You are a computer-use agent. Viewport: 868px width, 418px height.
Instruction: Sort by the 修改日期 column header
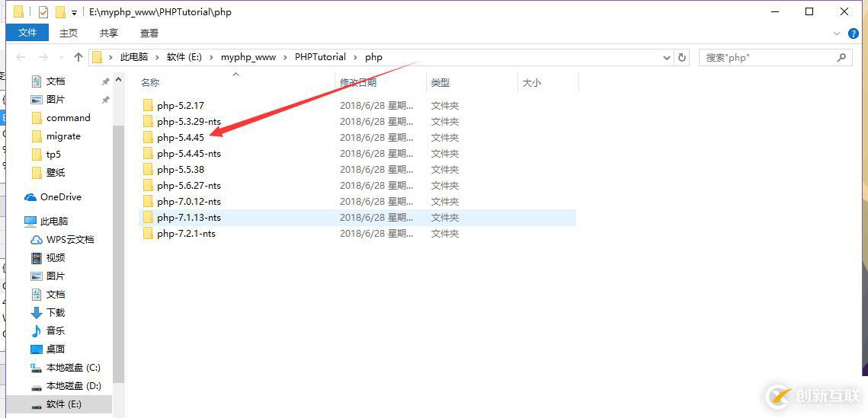[x=358, y=83]
